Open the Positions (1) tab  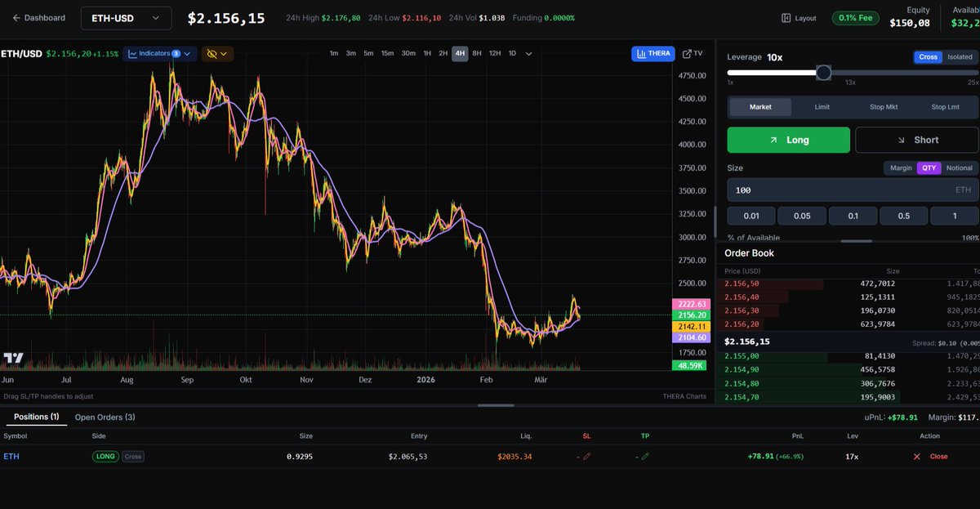pos(37,417)
